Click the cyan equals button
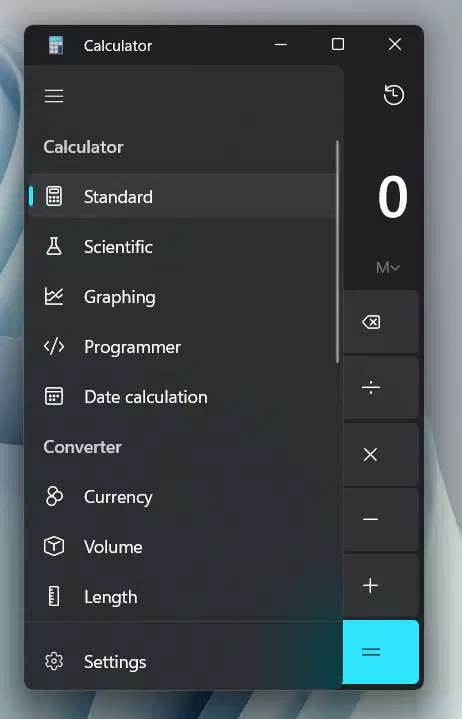 380,652
